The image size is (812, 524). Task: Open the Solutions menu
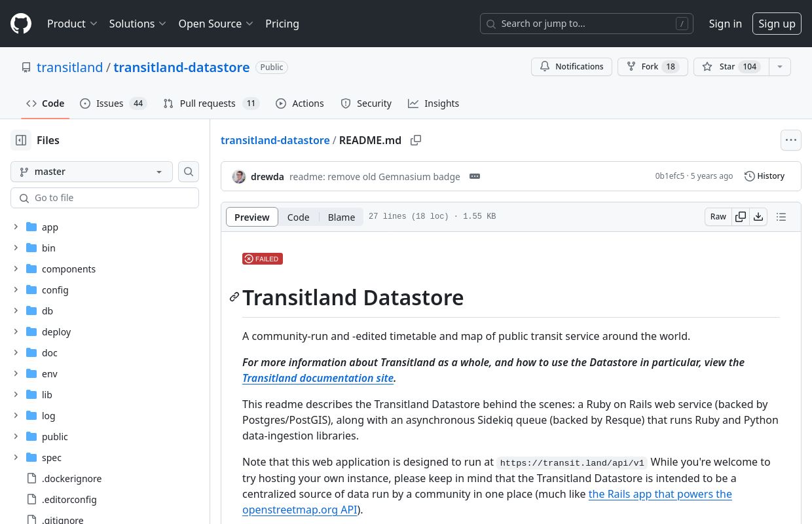tap(138, 24)
